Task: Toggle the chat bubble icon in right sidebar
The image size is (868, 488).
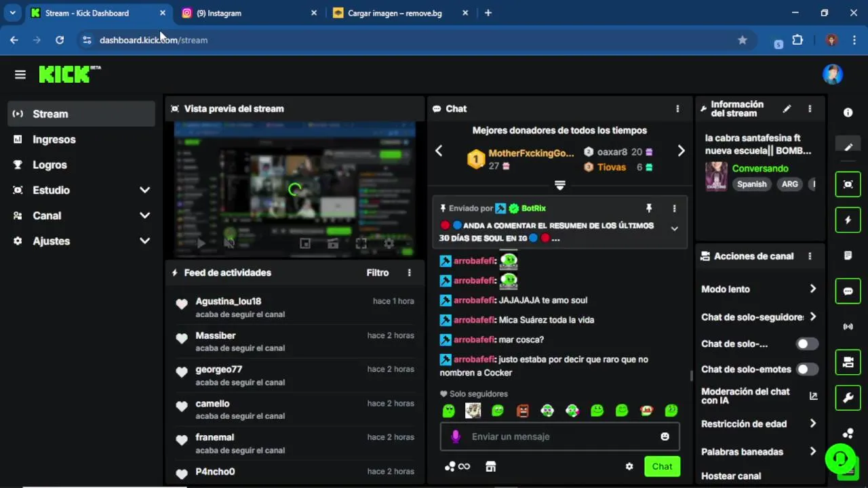Action: (x=848, y=291)
